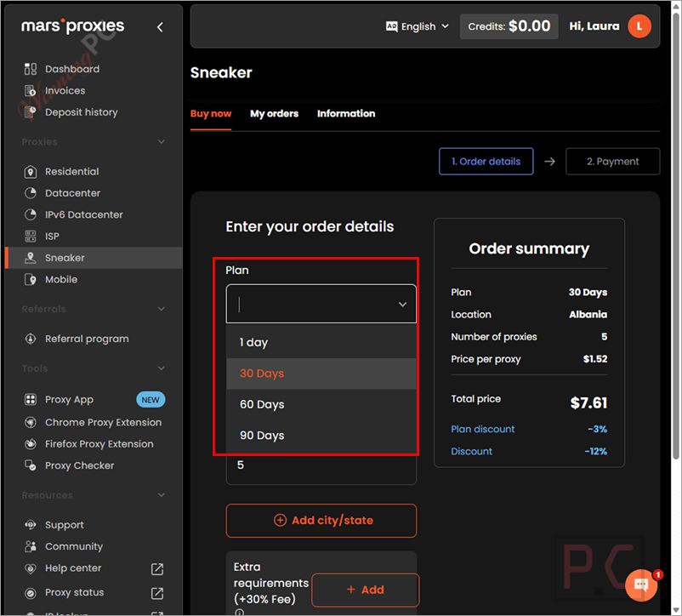682x616 pixels.
Task: Switch to the My orders tab
Action: pos(274,113)
